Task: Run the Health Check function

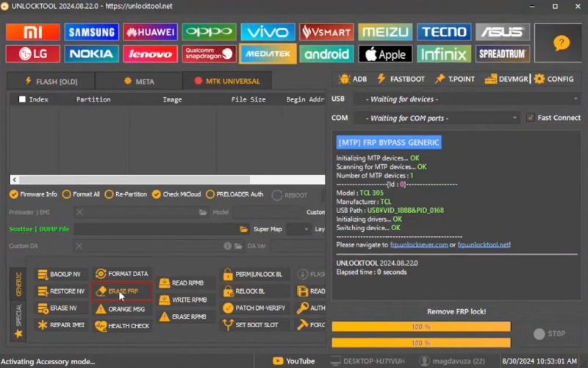Action: coord(122,325)
